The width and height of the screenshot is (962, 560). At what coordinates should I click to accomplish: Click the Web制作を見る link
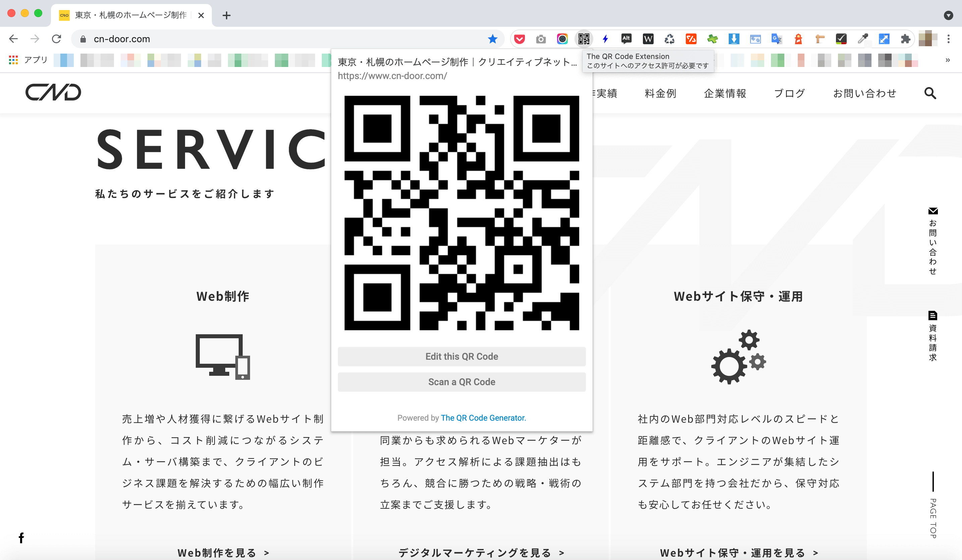coord(223,553)
